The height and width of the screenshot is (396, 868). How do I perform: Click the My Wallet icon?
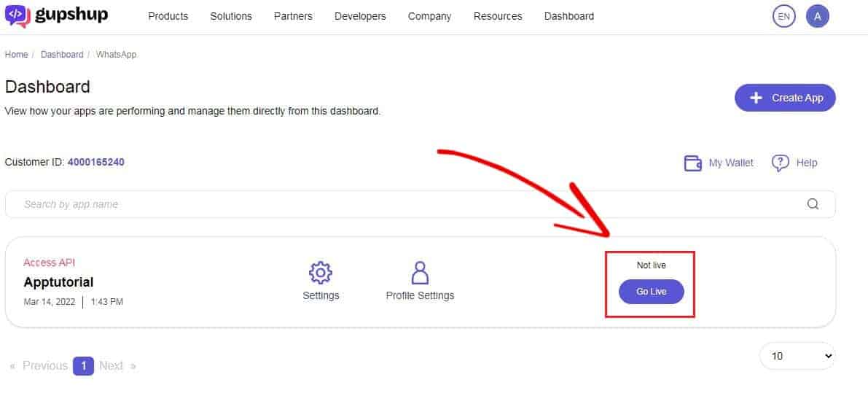pyautogui.click(x=693, y=163)
